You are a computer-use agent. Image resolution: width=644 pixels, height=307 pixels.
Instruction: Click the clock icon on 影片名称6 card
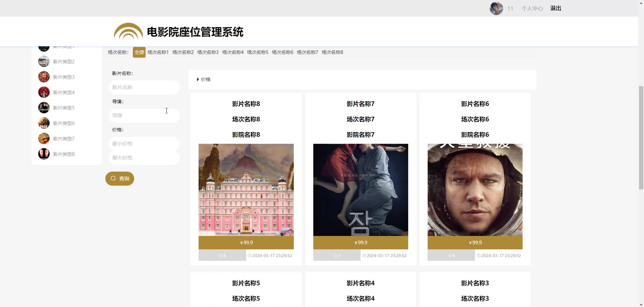pyautogui.click(x=479, y=255)
